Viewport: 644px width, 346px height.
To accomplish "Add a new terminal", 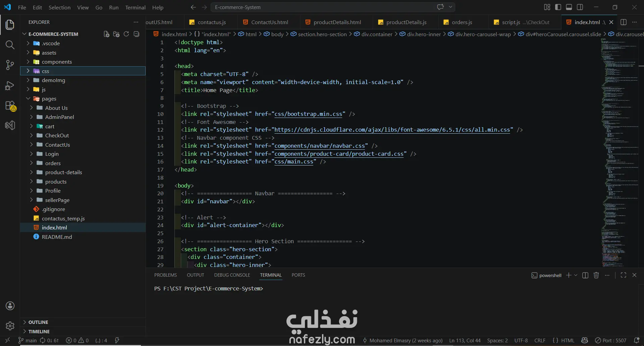I will [569, 275].
